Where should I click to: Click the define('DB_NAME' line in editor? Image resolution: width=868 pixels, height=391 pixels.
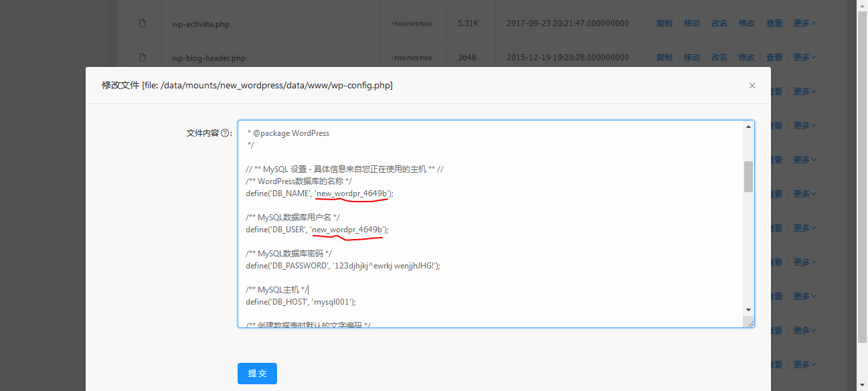(320, 193)
